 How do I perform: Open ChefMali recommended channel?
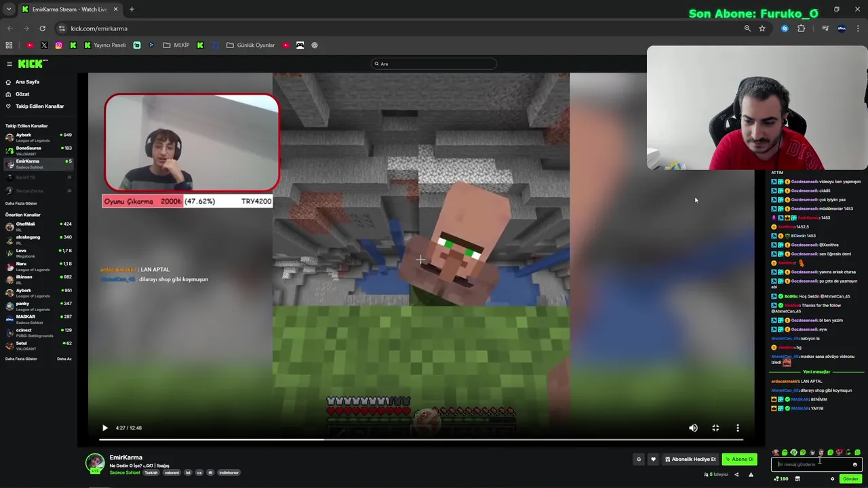point(38,226)
